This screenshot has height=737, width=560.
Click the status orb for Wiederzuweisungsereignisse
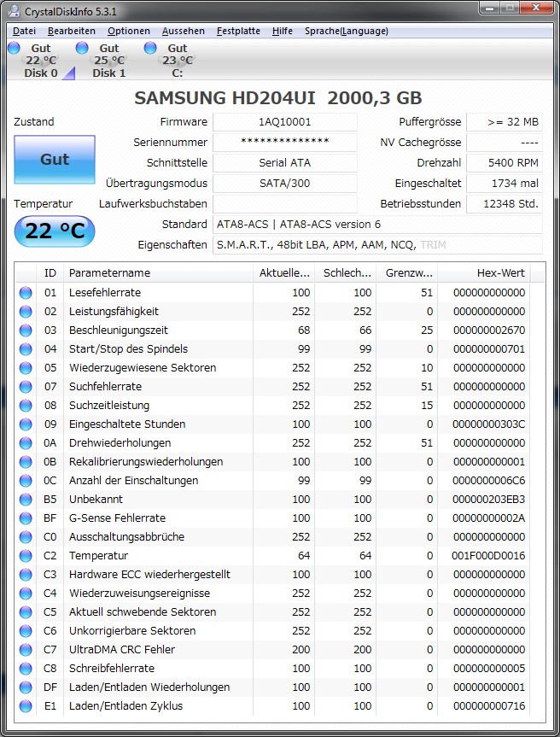pyautogui.click(x=26, y=594)
